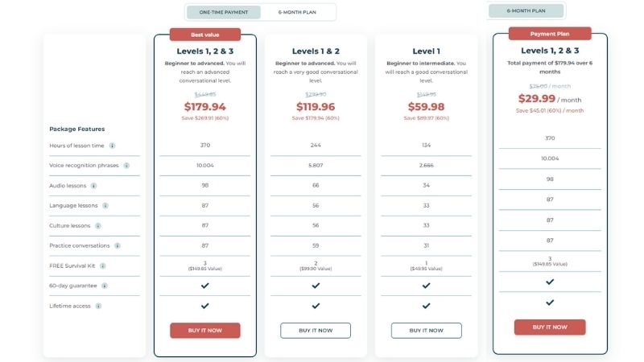Screen dimensions: 644x362
Task: Click BUY IT NOW under Level 1 package
Action: (x=427, y=331)
